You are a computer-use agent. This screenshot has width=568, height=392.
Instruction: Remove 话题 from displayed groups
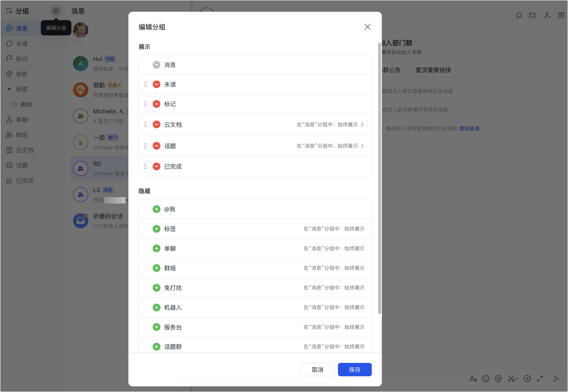tap(156, 146)
